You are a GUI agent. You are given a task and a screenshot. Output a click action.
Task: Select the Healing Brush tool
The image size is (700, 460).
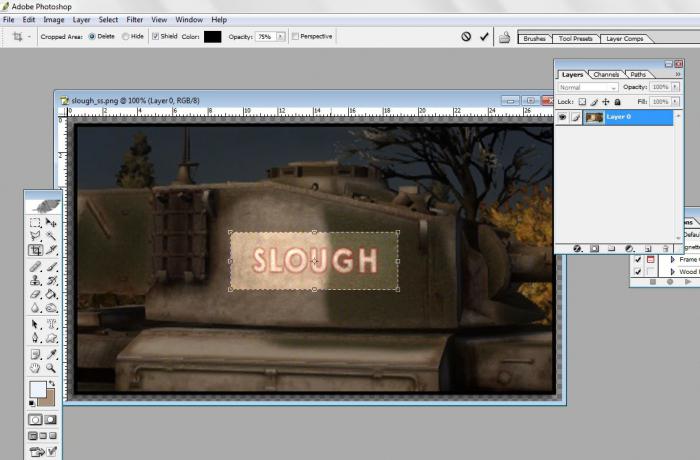(x=35, y=267)
